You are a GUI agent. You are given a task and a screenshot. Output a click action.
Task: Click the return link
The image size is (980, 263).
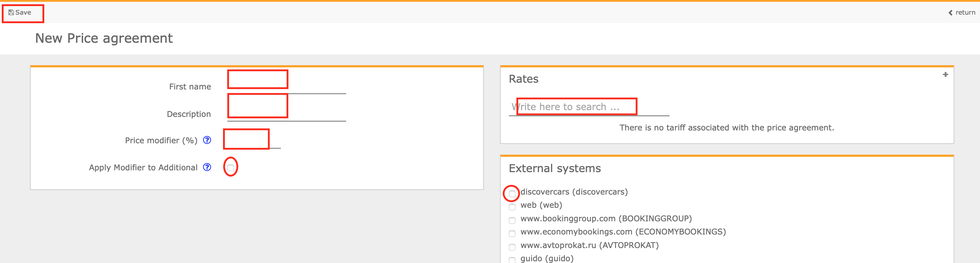click(962, 12)
